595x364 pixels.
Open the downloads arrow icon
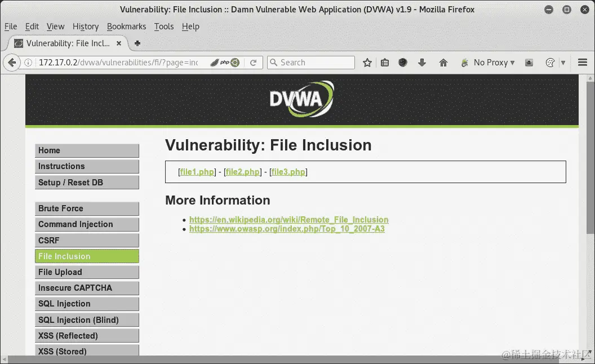tap(422, 63)
